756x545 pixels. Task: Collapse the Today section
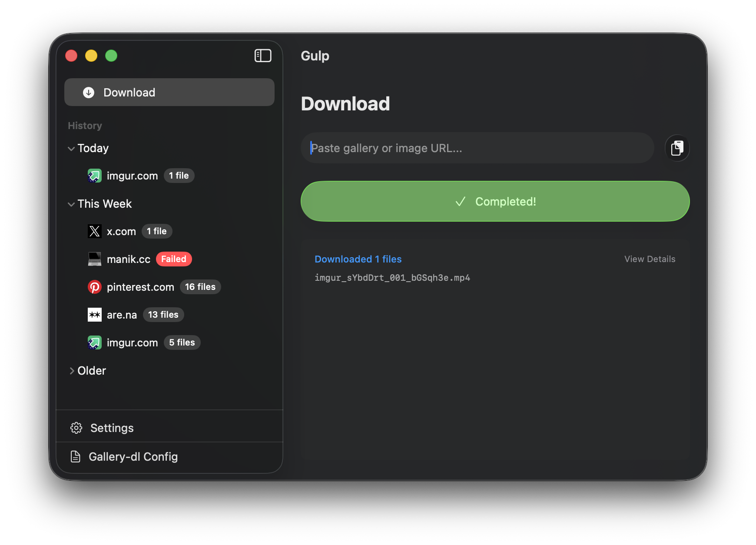pos(71,148)
